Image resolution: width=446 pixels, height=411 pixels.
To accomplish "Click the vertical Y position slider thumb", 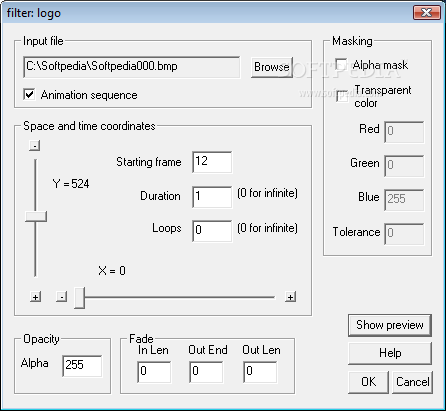I will pos(36,216).
